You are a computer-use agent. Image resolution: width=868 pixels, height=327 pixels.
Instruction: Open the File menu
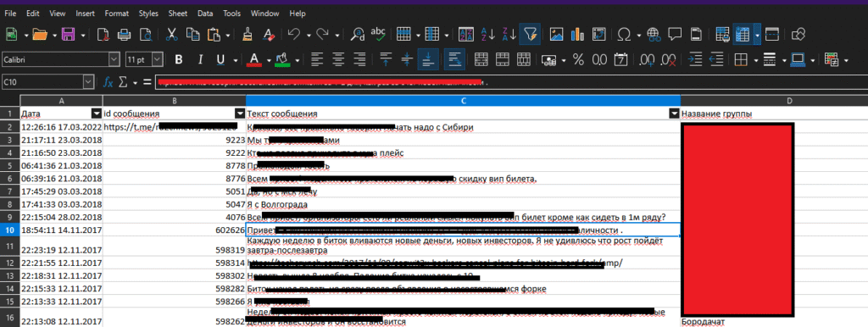pos(10,13)
